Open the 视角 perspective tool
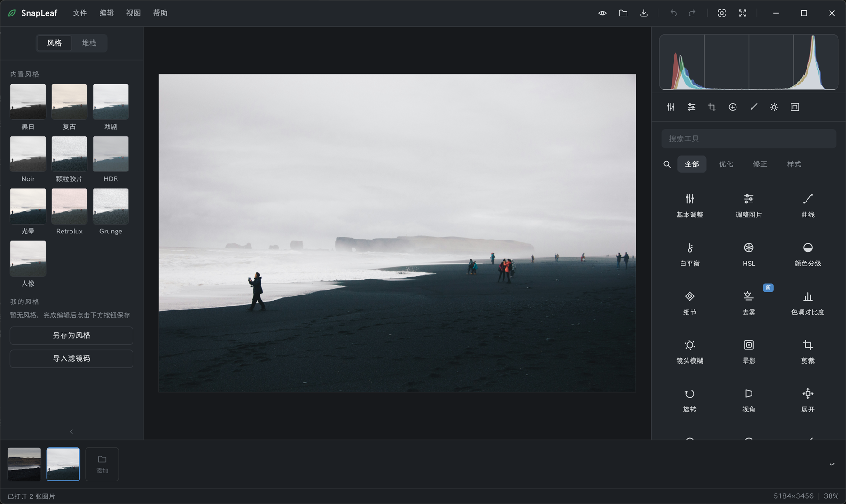This screenshot has width=846, height=504. (x=749, y=401)
